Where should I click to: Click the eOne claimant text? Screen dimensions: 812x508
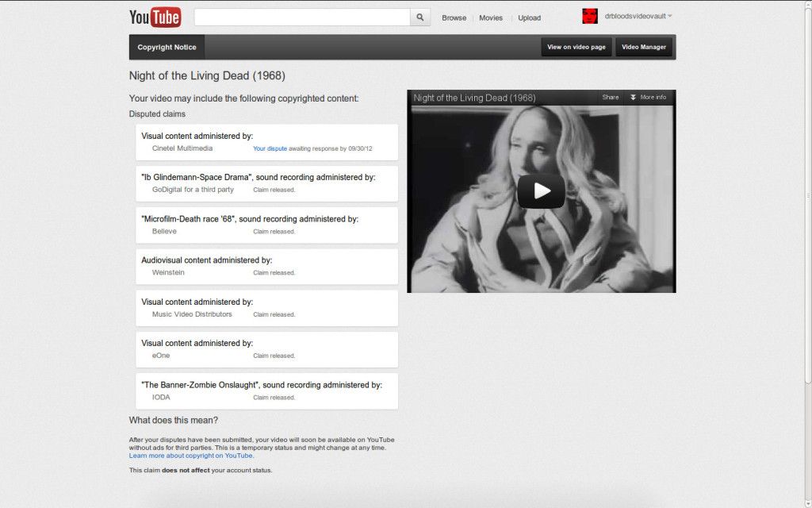pos(161,356)
